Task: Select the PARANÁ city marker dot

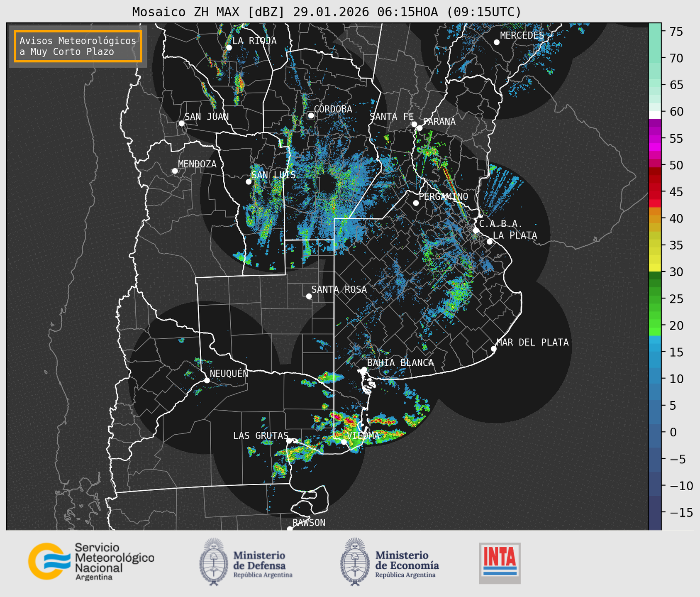Action: pyautogui.click(x=420, y=128)
